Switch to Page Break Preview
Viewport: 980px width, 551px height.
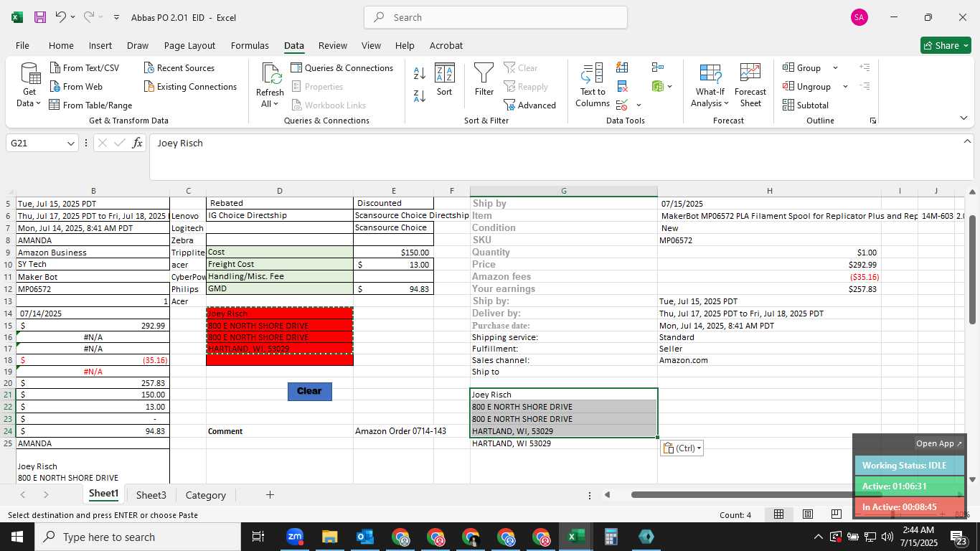[837, 514]
